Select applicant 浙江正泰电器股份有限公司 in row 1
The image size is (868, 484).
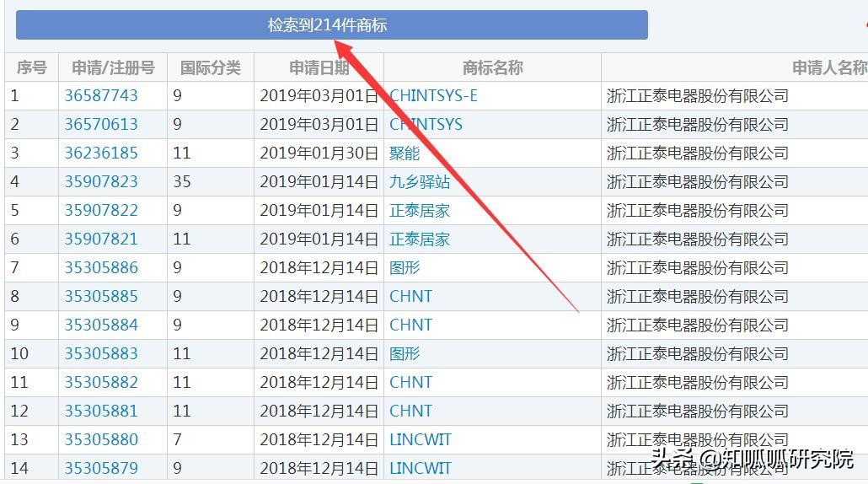point(698,96)
